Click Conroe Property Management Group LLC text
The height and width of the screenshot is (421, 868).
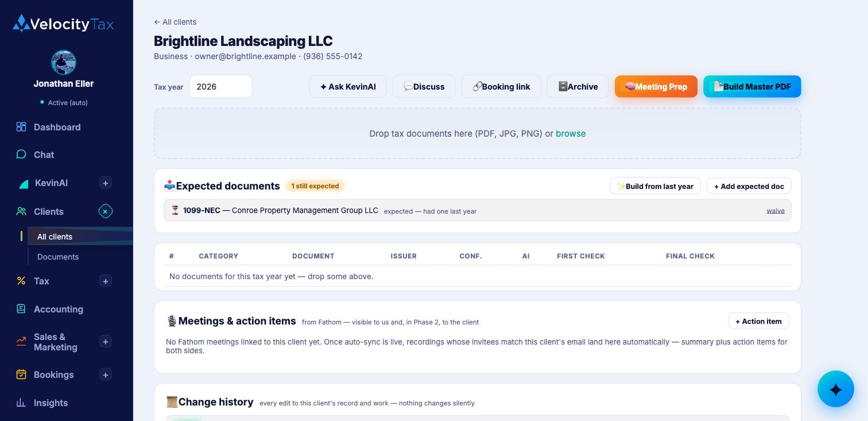coord(305,210)
